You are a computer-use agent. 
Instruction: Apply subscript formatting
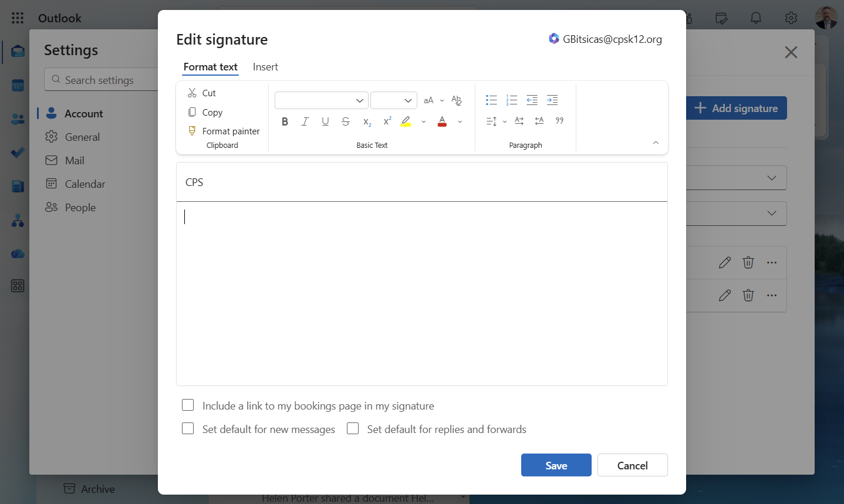pyautogui.click(x=367, y=121)
